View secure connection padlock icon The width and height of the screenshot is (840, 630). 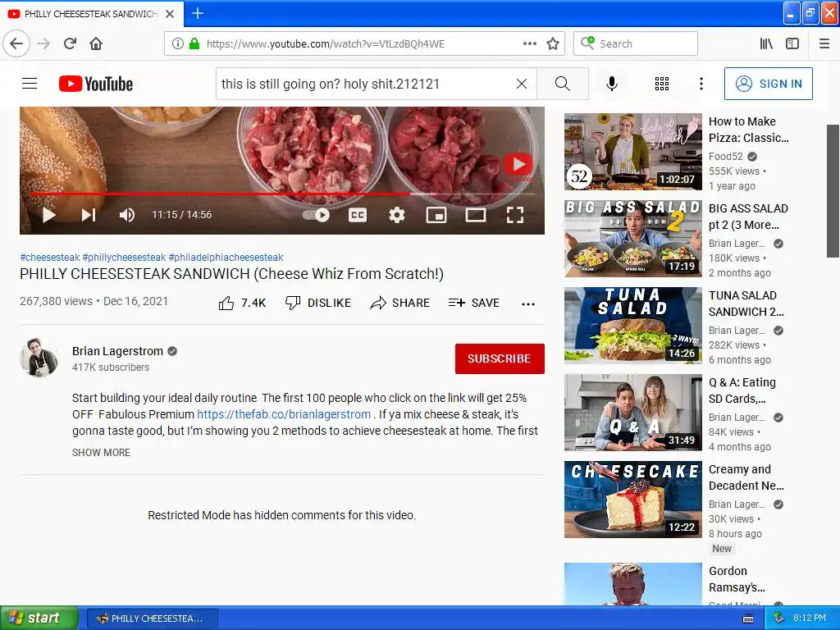click(194, 43)
